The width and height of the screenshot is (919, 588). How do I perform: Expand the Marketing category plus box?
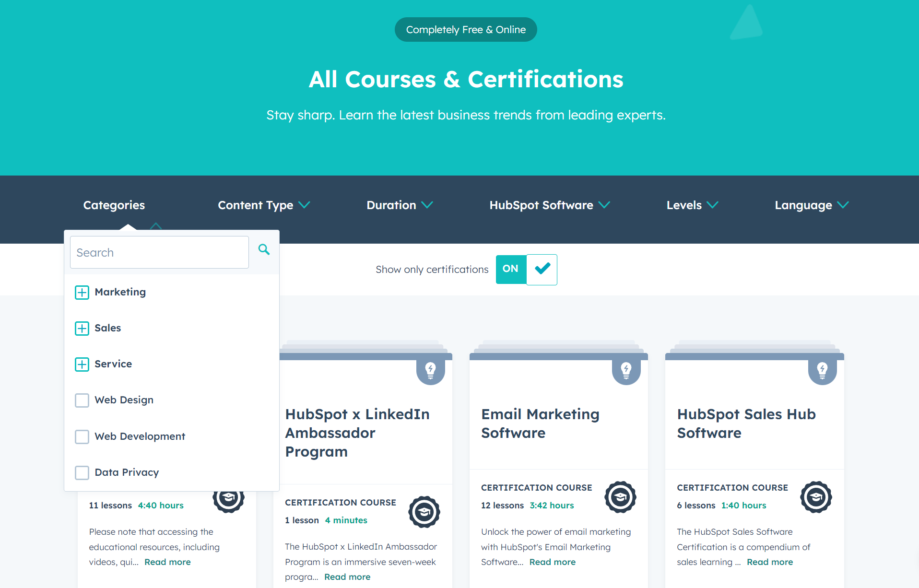point(82,293)
